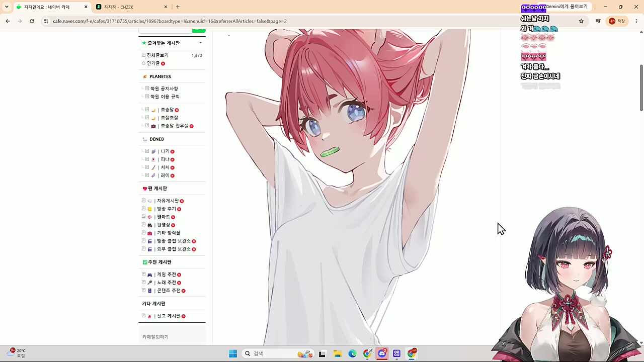Viewport: 644px width, 362px height.
Task: Click the camera icon beside 팬영상
Action: [x=149, y=225]
